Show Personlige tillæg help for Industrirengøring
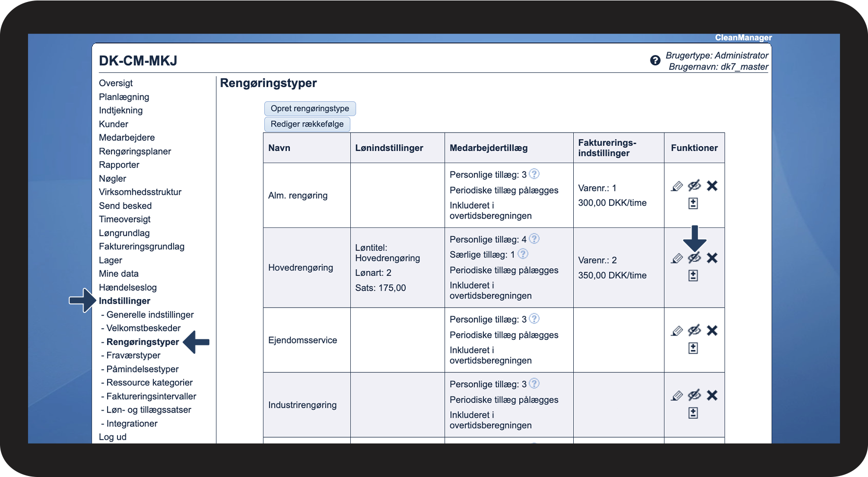Image resolution: width=868 pixels, height=477 pixels. pyautogui.click(x=534, y=384)
